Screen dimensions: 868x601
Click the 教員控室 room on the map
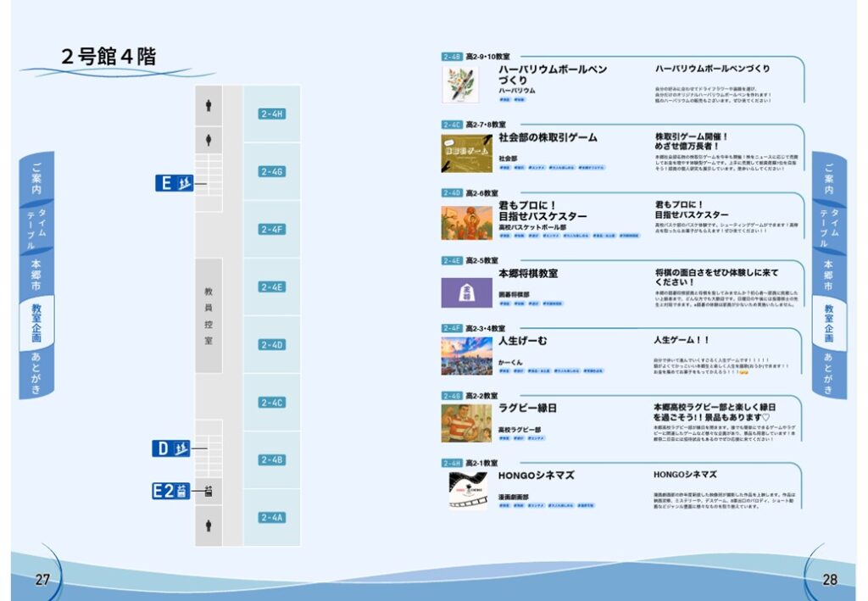tap(209, 315)
